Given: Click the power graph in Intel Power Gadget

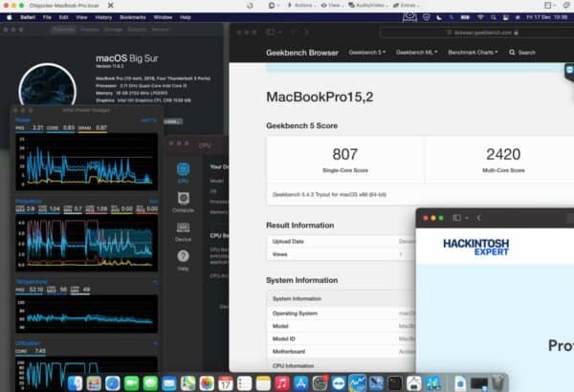Looking at the screenshot, I should [86, 162].
